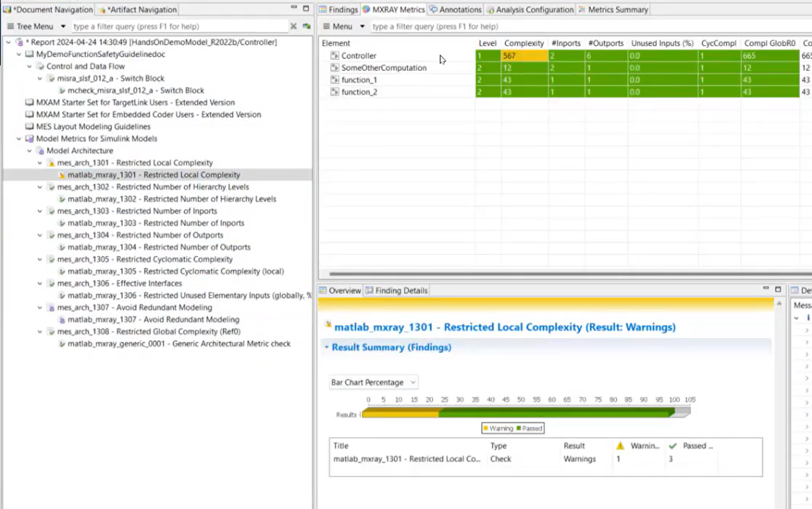Open the Finding Details tab
Image resolution: width=812 pixels, height=509 pixels.
click(x=397, y=290)
